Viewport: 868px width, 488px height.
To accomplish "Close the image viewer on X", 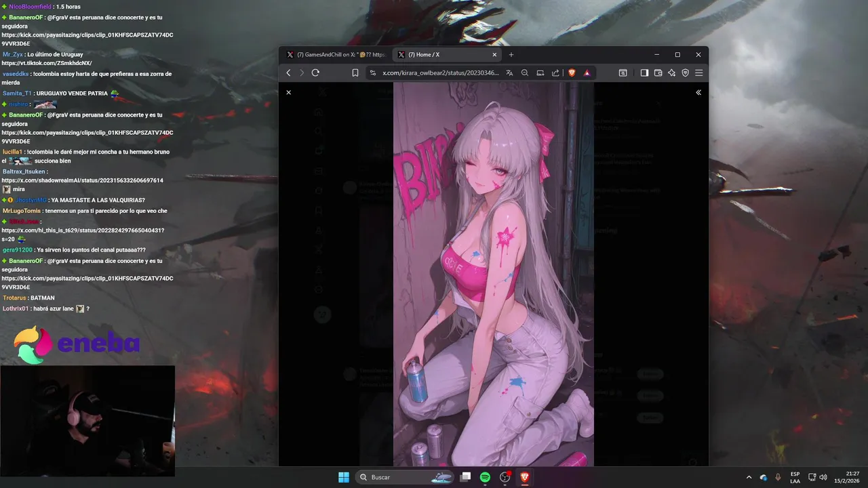I will click(288, 92).
